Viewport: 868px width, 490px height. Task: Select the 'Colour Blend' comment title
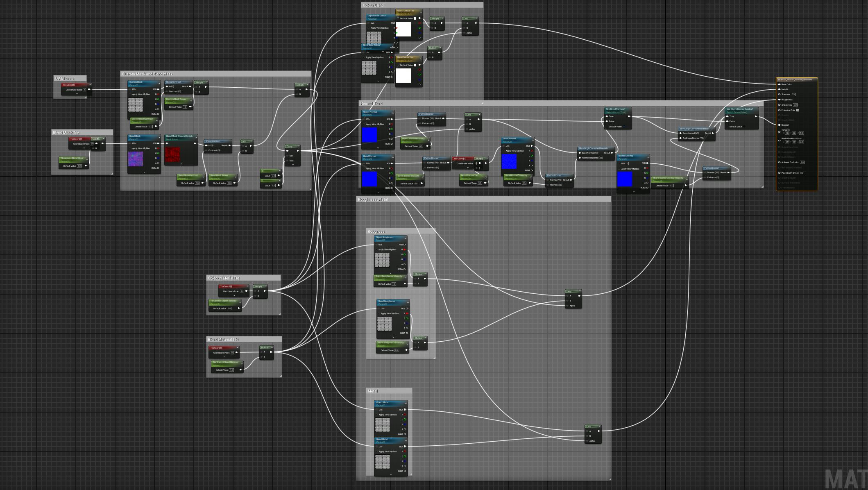(x=373, y=5)
